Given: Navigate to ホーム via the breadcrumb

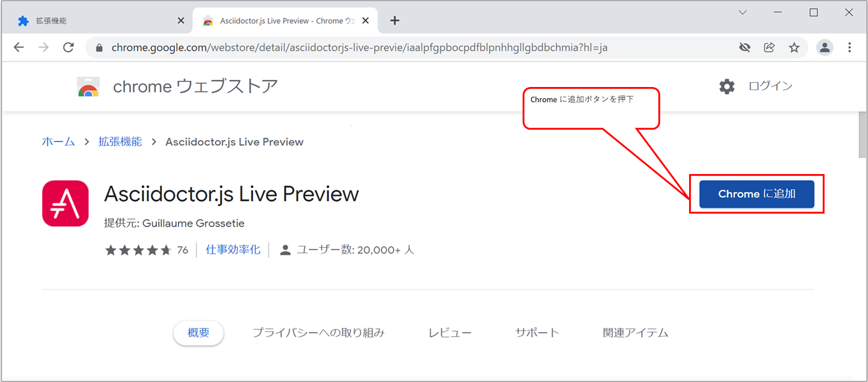Looking at the screenshot, I should (58, 142).
